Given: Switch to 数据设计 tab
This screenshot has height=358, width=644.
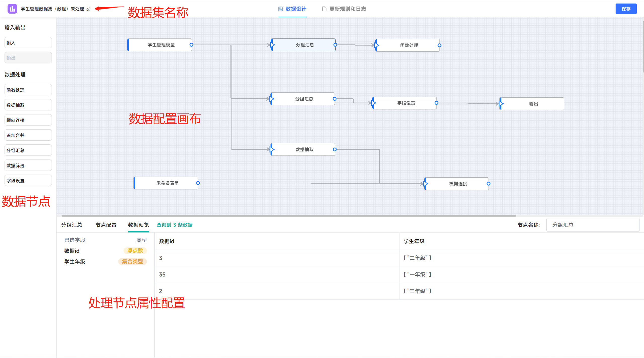Looking at the screenshot, I should pos(292,9).
